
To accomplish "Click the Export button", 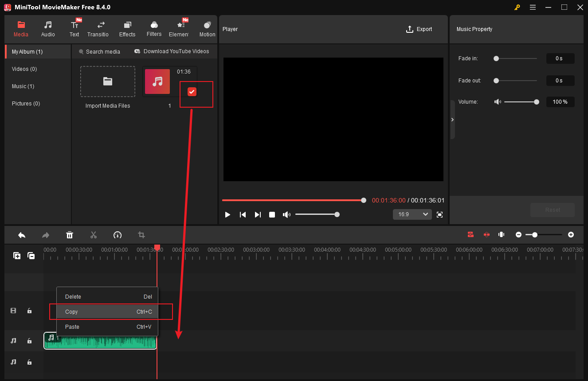I will tap(419, 29).
